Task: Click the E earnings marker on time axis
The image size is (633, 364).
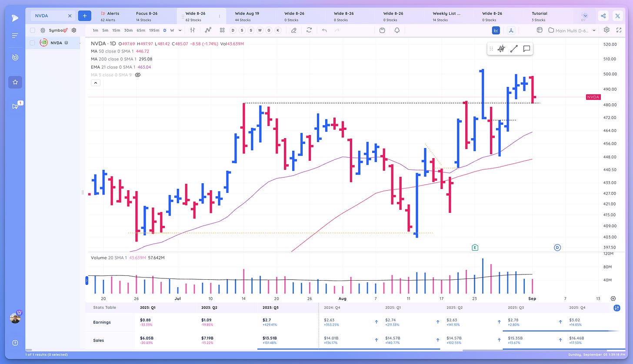Action: pos(475,247)
